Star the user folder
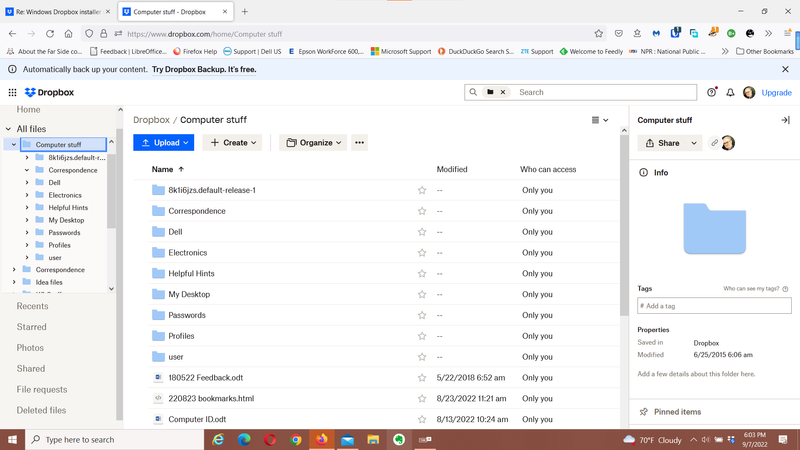This screenshot has width=800, height=450. tap(422, 357)
